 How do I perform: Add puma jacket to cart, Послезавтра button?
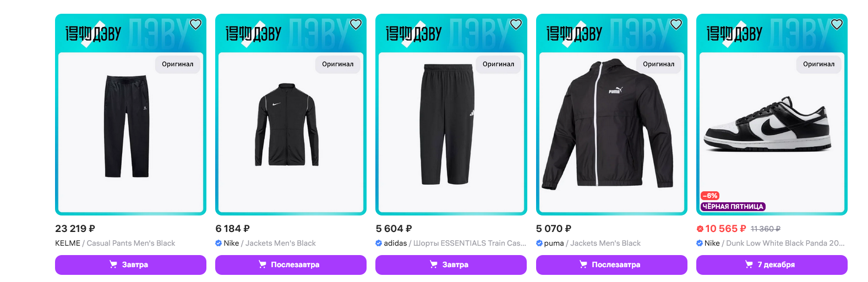click(612, 264)
